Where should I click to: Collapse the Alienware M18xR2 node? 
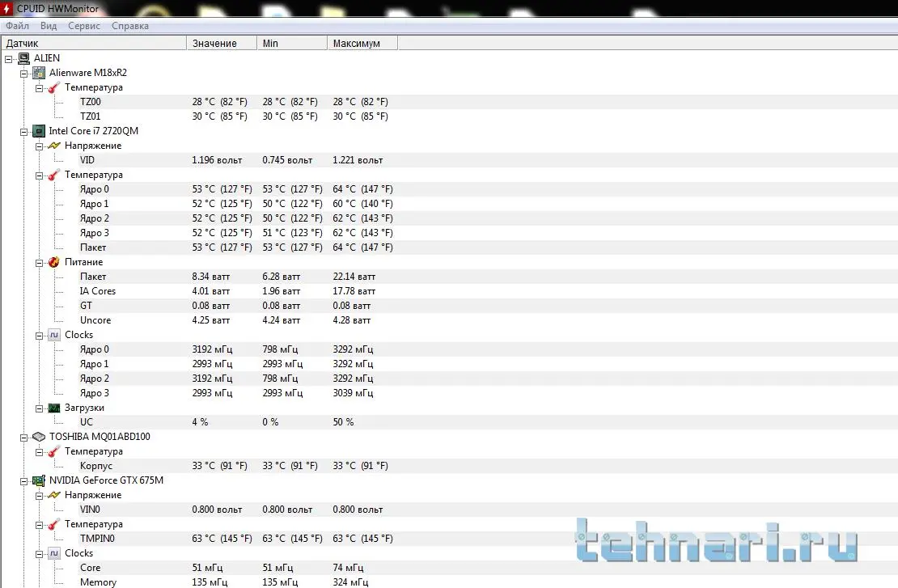click(x=24, y=74)
